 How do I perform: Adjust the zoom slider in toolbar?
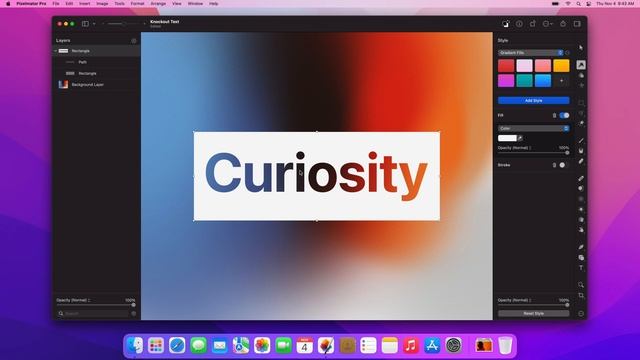[x=124, y=24]
